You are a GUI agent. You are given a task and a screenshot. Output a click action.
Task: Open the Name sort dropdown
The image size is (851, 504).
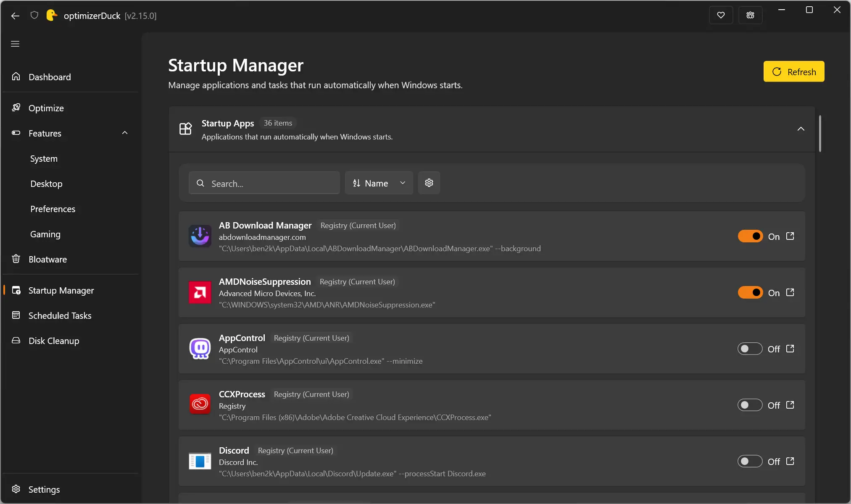click(379, 183)
